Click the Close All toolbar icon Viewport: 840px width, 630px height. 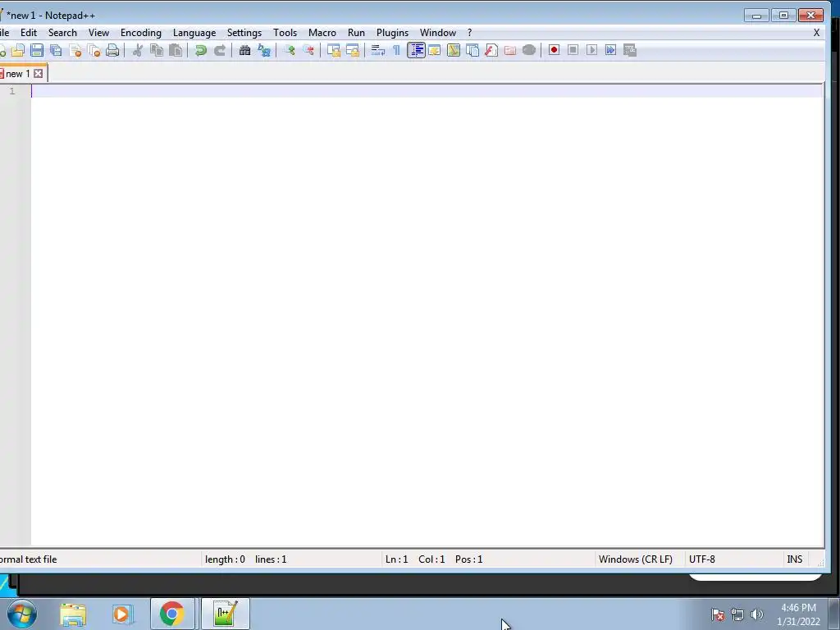click(x=94, y=50)
